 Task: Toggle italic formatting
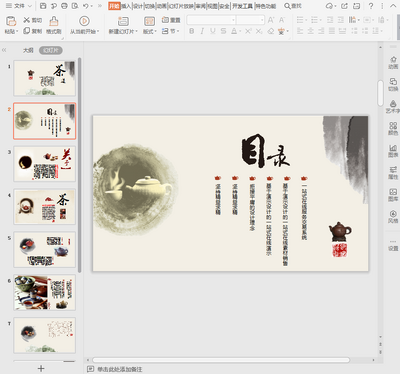tap(202, 31)
